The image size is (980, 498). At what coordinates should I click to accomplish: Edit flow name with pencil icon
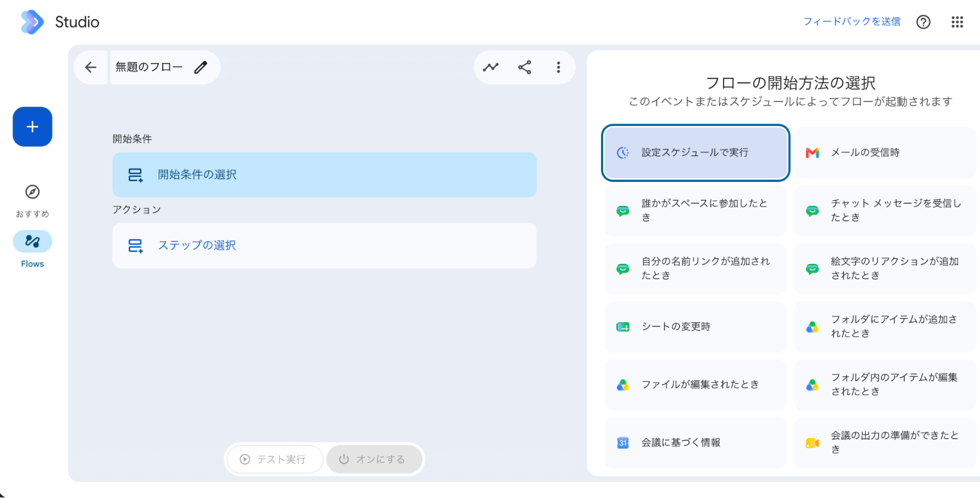pyautogui.click(x=201, y=67)
